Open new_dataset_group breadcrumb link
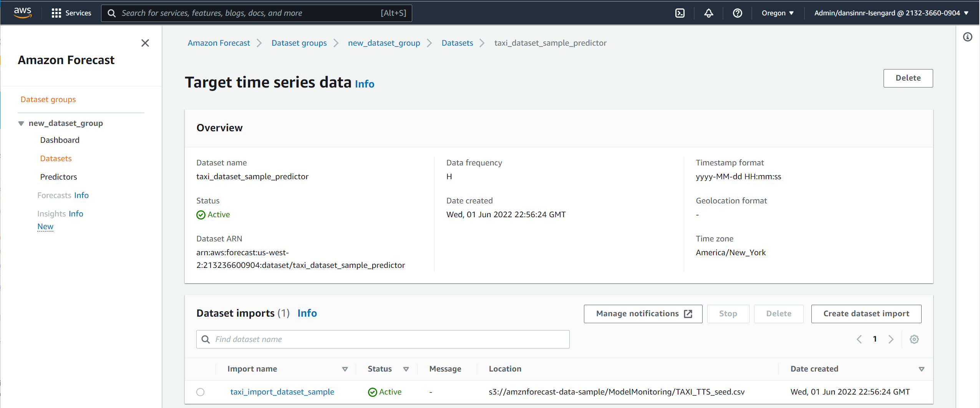The height and width of the screenshot is (408, 980). pos(384,43)
